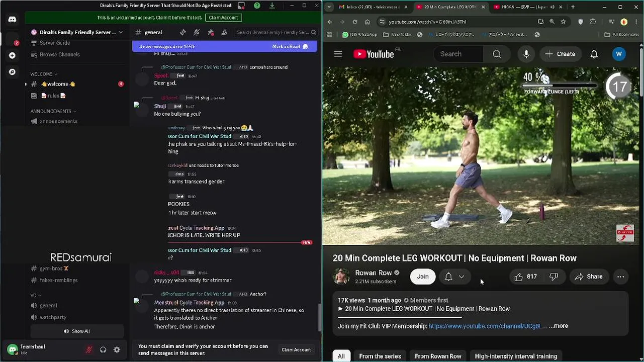The width and height of the screenshot is (644, 362).
Task: Open a new Chrome tab
Action: pyautogui.click(x=573, y=7)
